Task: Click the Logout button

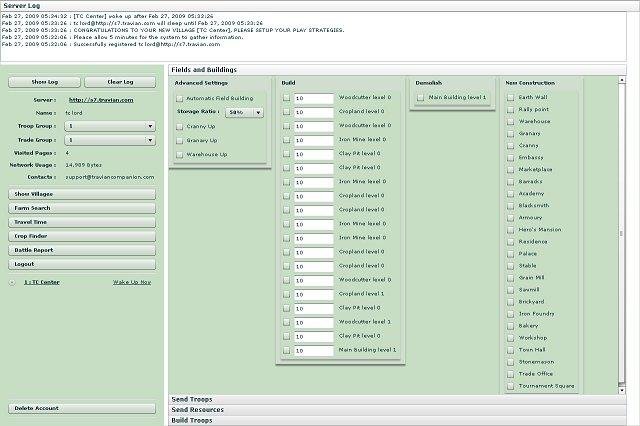Action: click(82, 264)
